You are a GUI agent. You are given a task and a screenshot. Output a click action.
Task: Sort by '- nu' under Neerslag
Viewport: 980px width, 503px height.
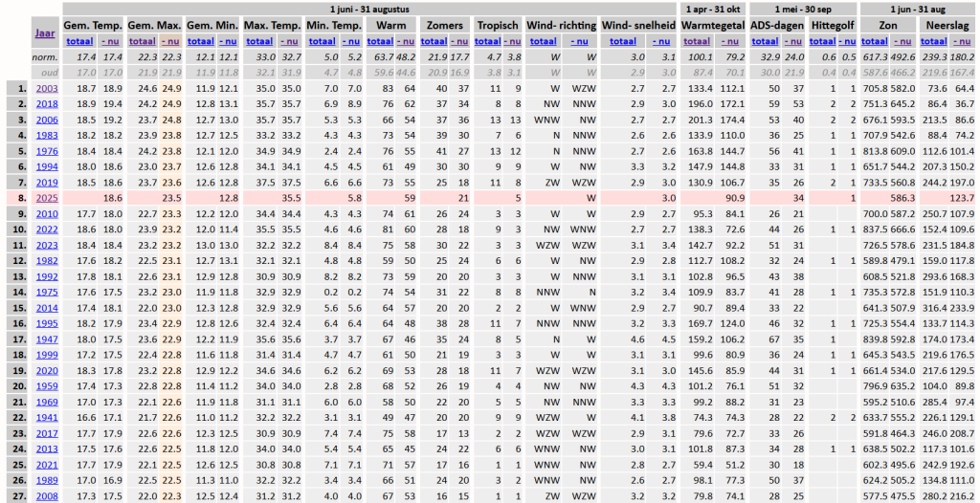click(x=961, y=41)
